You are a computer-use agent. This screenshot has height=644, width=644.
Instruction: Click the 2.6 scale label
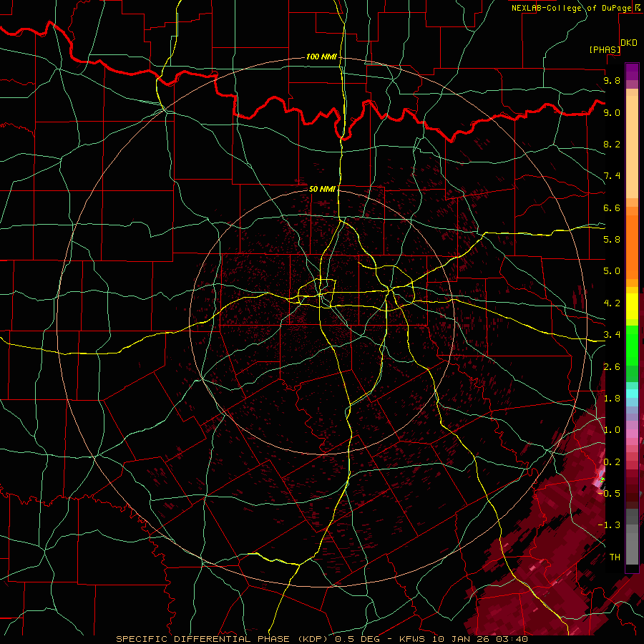[x=612, y=367]
